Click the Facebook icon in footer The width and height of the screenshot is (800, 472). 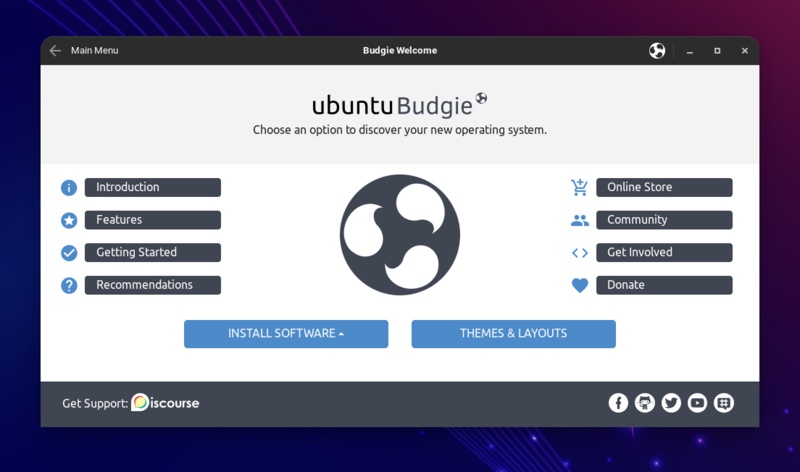click(618, 403)
